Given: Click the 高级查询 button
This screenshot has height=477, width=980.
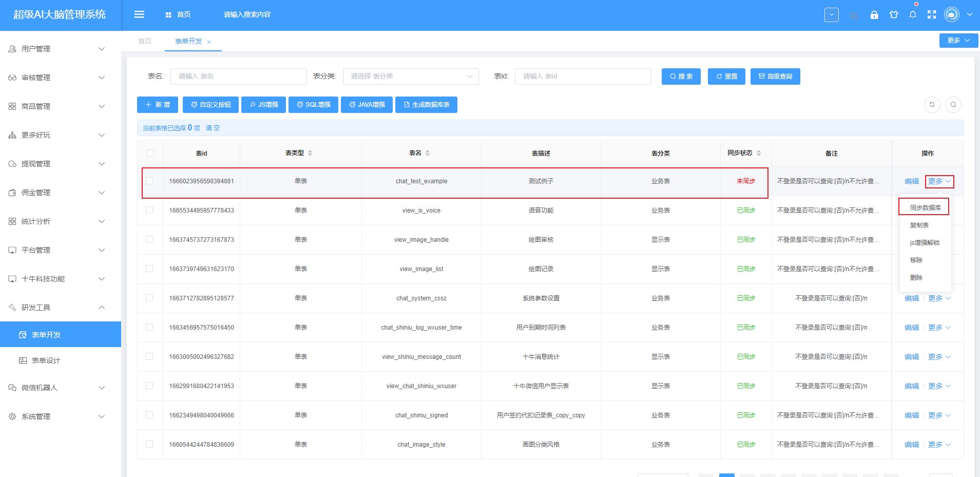Looking at the screenshot, I should 775,77.
